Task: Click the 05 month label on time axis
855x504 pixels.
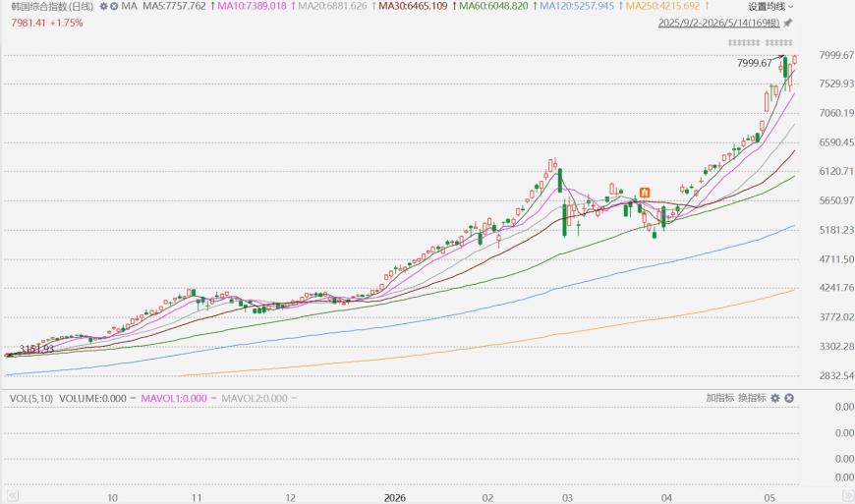Action: click(769, 497)
